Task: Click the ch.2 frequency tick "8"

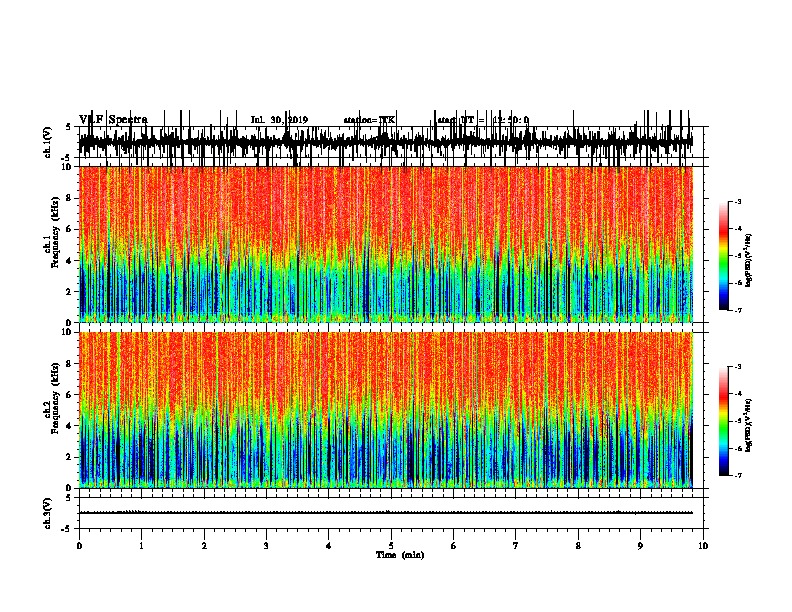Action: click(x=70, y=364)
